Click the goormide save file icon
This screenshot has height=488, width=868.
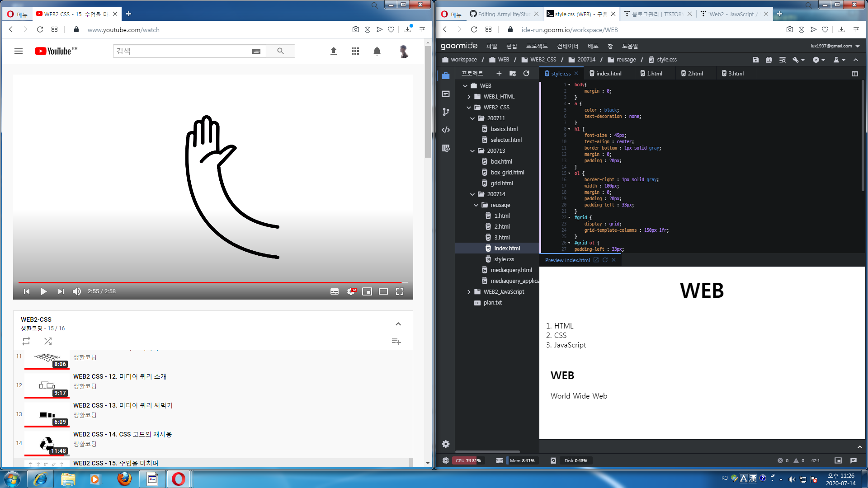click(x=755, y=60)
